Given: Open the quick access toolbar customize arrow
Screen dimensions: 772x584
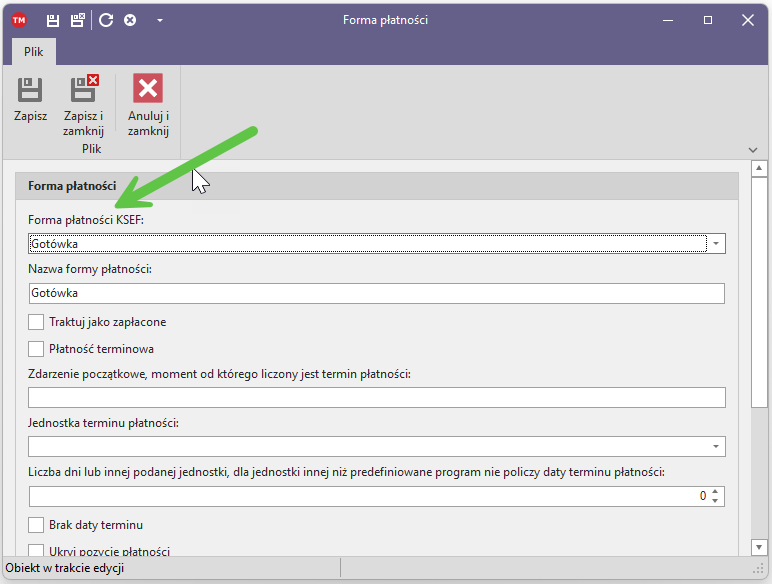Looking at the screenshot, I should 160,20.
